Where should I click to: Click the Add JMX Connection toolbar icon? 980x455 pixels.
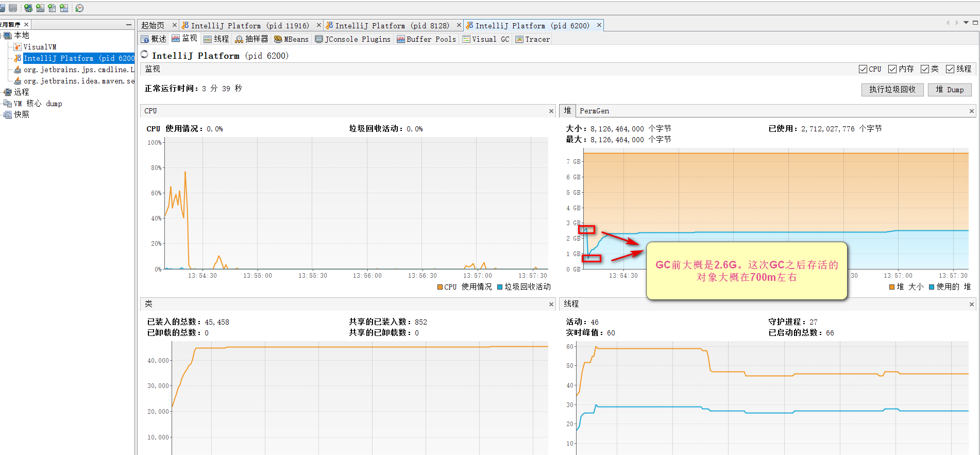(x=40, y=8)
